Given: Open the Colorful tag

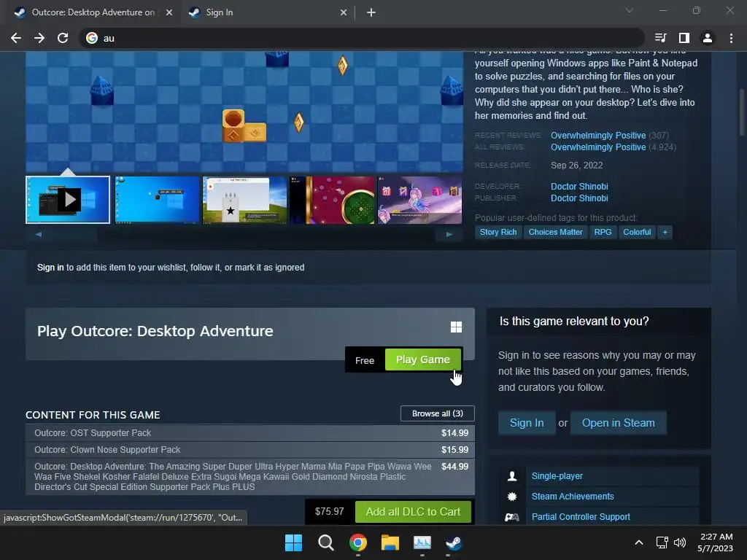Looking at the screenshot, I should pyautogui.click(x=637, y=232).
